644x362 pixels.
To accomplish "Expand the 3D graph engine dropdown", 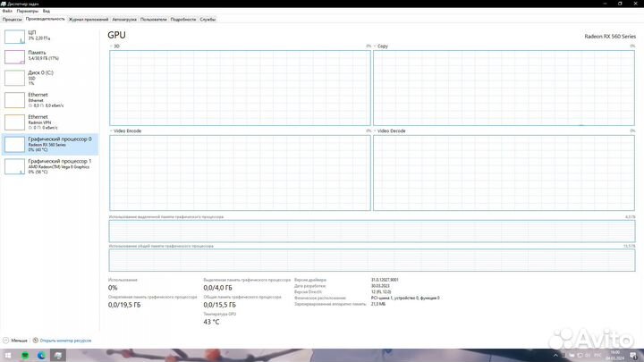I will (x=112, y=46).
